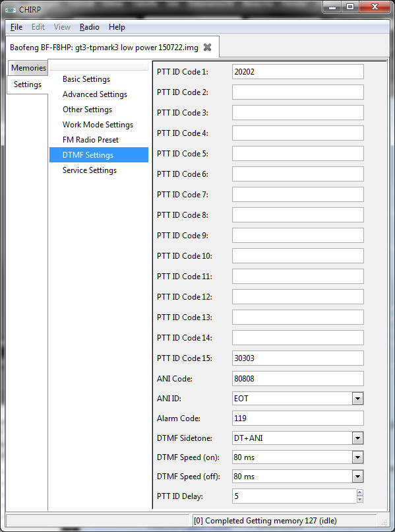This screenshot has height=532, width=395.
Task: Increase the PTT ID Delay value with up arrow
Action: [360, 492]
